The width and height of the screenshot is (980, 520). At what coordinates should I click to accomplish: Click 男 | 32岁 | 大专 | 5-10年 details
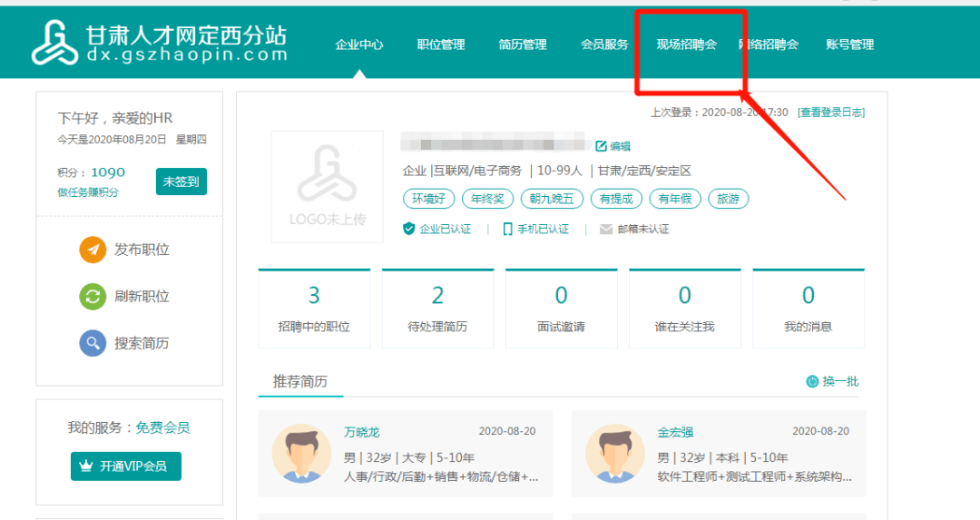pos(409,457)
